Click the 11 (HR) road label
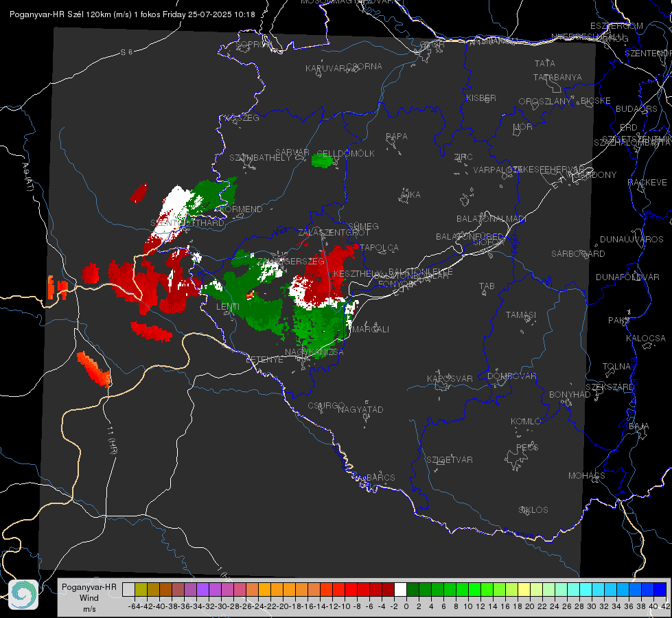Viewport: 672px width, 618px height. (x=113, y=440)
